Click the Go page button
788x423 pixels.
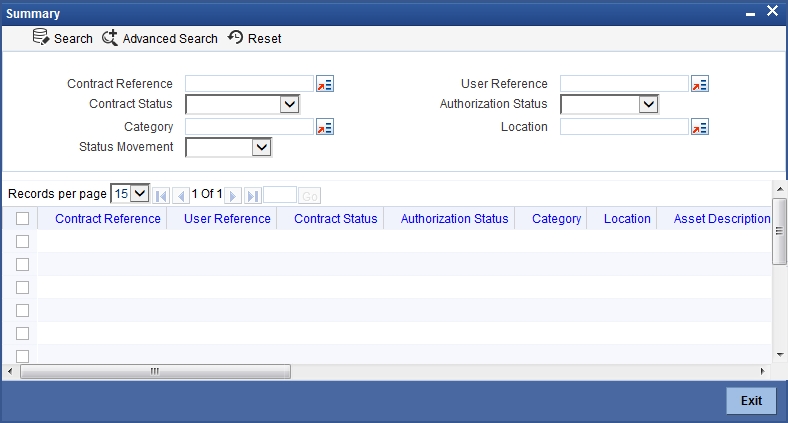pos(310,195)
